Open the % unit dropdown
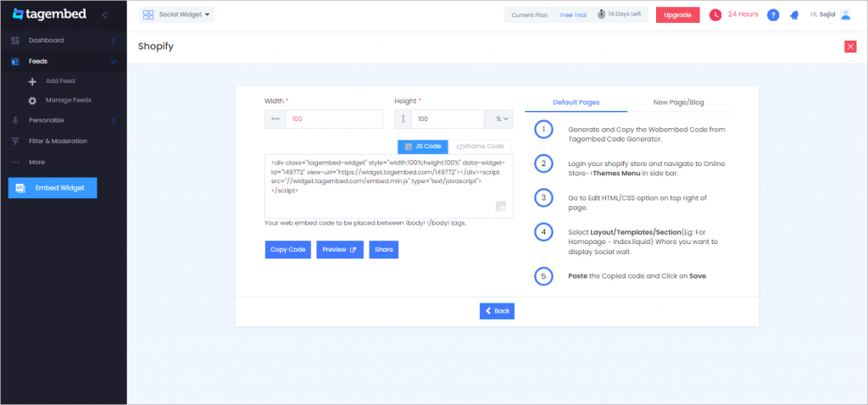The height and width of the screenshot is (405, 868). pos(498,119)
